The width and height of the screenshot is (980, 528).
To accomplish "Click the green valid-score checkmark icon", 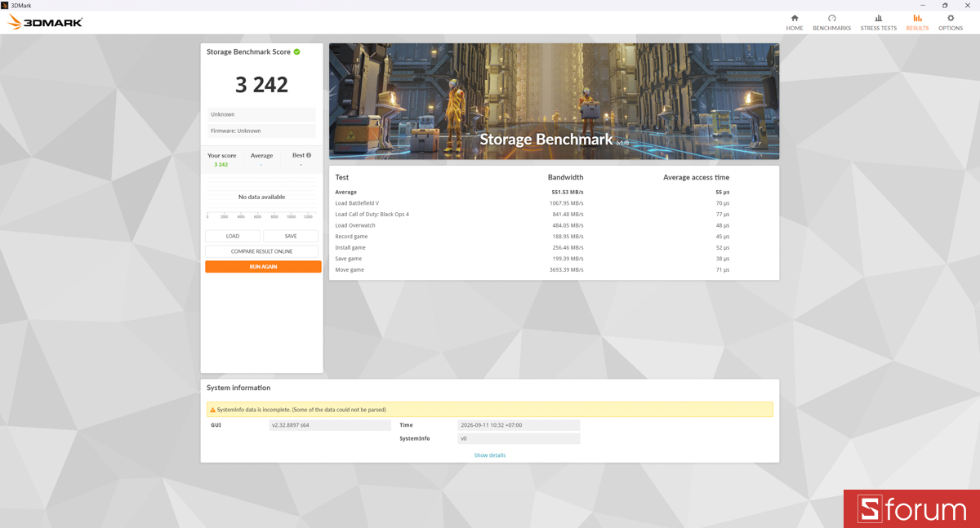I will click(x=296, y=51).
